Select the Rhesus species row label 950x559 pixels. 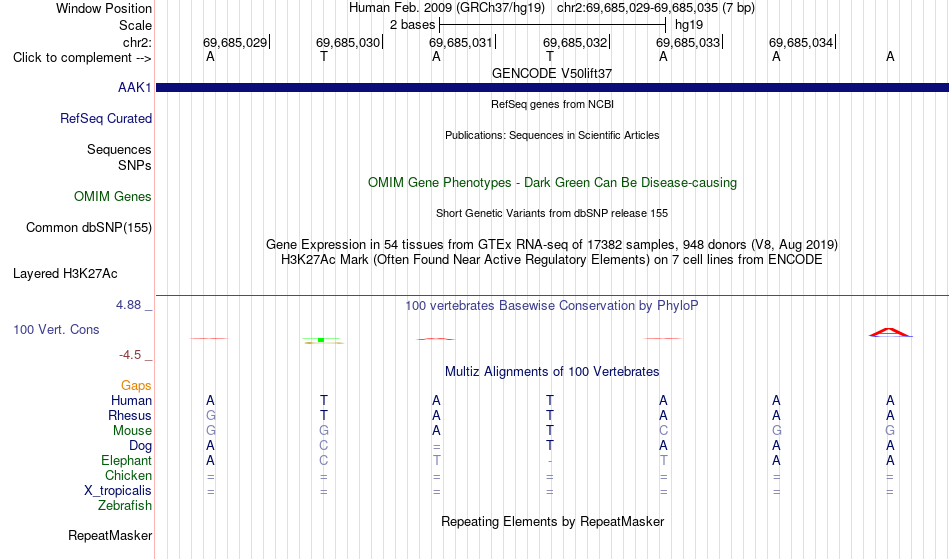(x=130, y=416)
